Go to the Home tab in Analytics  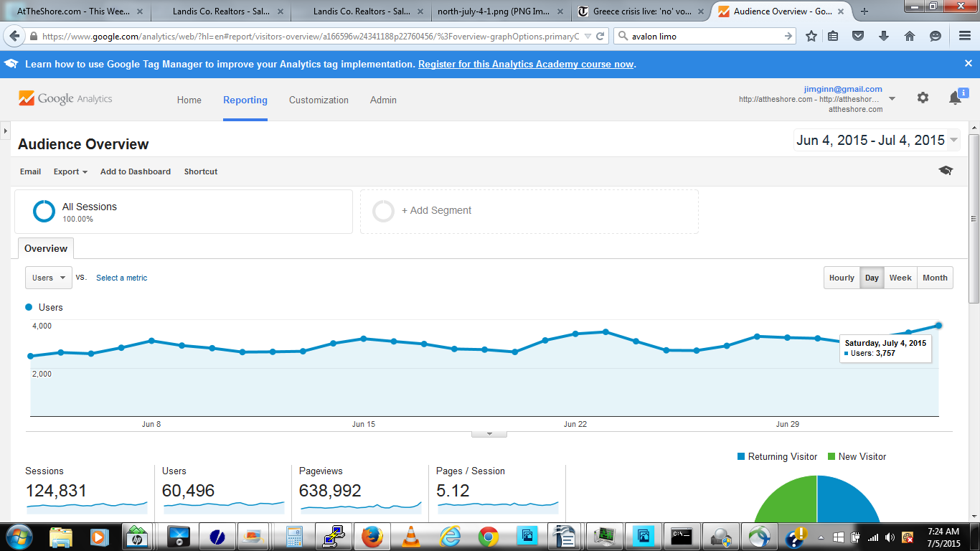189,100
